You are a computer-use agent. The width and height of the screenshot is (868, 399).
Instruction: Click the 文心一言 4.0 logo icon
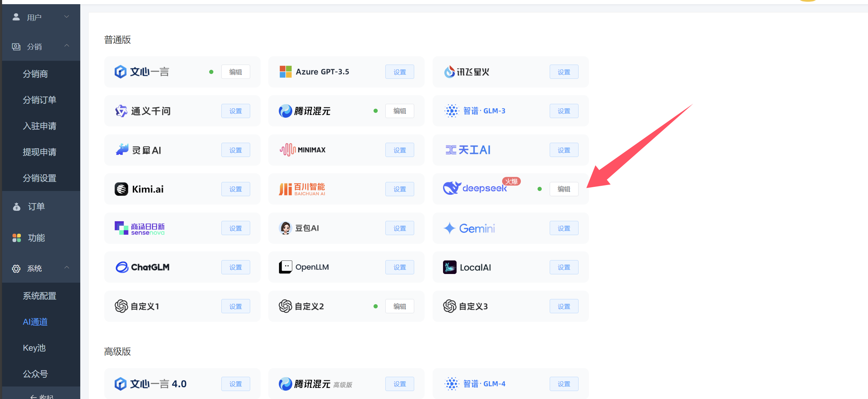click(x=121, y=384)
